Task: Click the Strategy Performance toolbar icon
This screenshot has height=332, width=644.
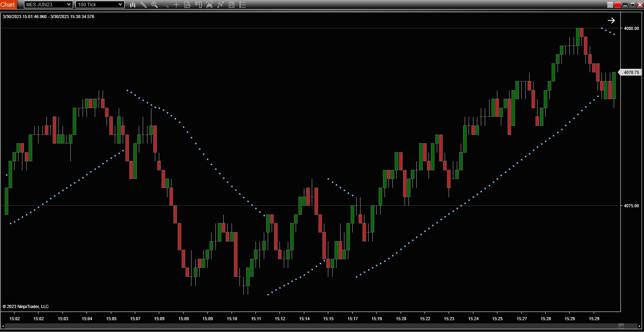Action: [232, 5]
